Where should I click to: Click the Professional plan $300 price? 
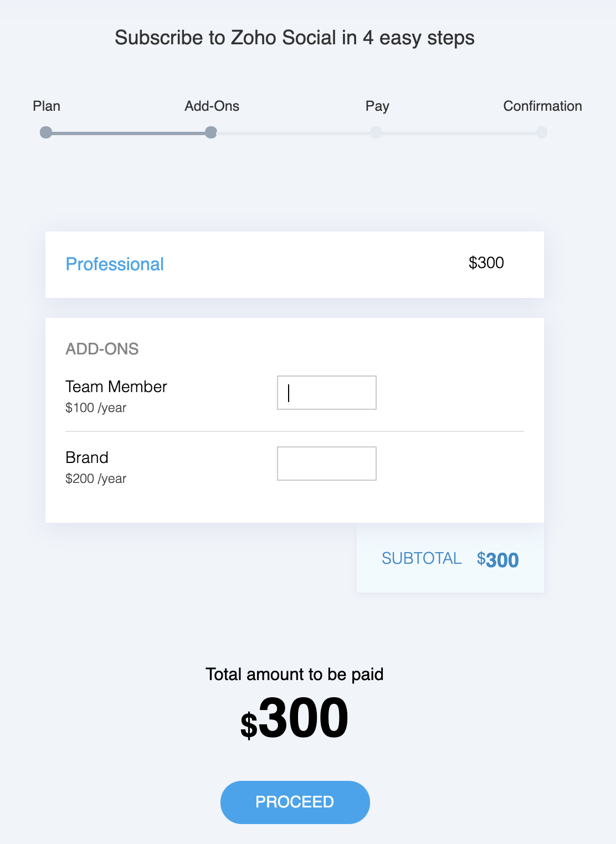click(486, 263)
